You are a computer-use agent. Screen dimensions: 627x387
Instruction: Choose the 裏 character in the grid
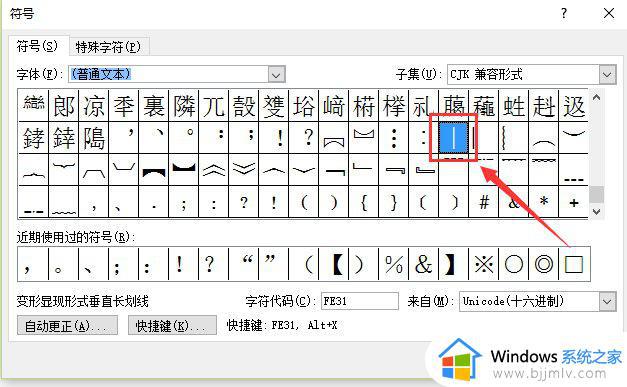tap(154, 106)
